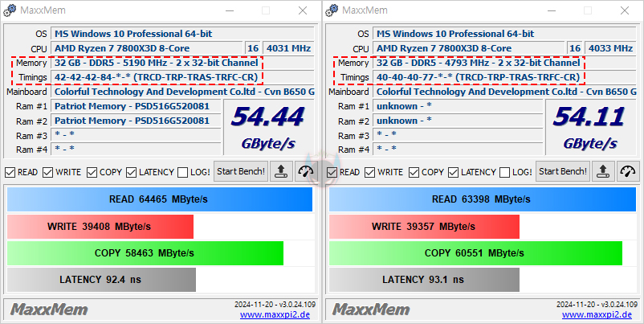This screenshot has width=644, height=324.
Task: Click Ram #1 Patriot Memory PSD516G520081 field
Action: click(x=136, y=106)
